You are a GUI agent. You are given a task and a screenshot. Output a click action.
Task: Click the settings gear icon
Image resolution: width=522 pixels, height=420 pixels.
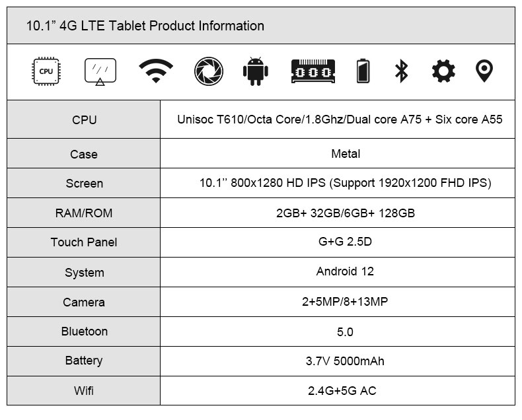(x=443, y=71)
